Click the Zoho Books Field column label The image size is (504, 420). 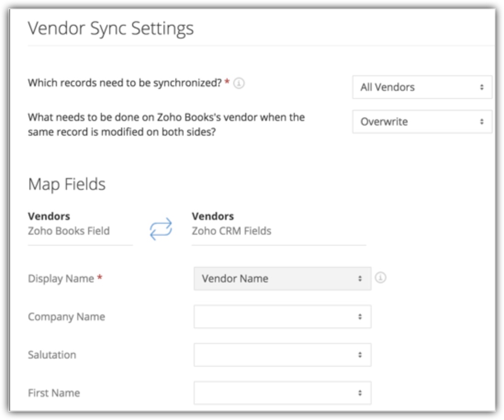pos(69,231)
